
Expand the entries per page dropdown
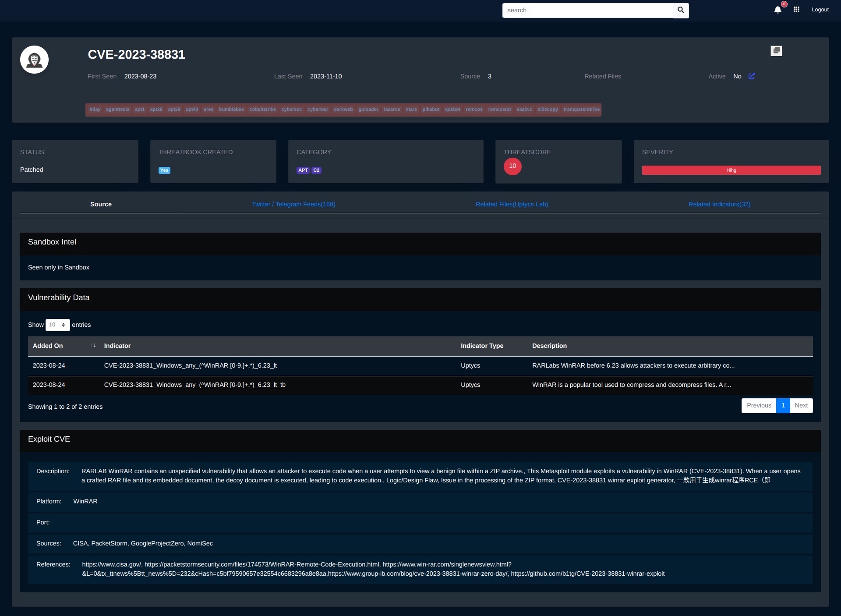57,325
